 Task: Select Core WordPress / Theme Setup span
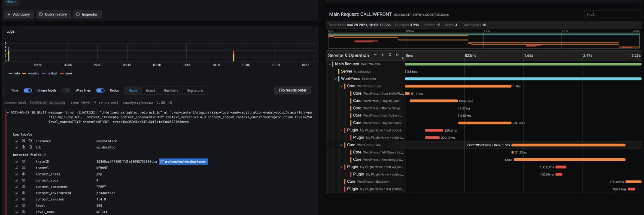(x=377, y=108)
